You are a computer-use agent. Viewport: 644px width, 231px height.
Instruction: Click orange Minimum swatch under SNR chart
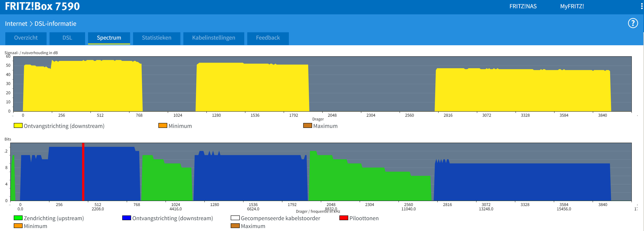[163, 126]
